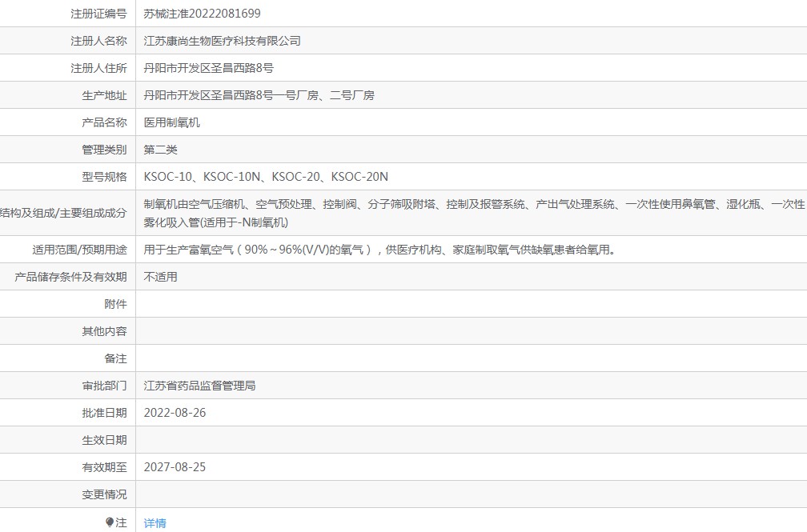Open the 详情 link

point(155,523)
